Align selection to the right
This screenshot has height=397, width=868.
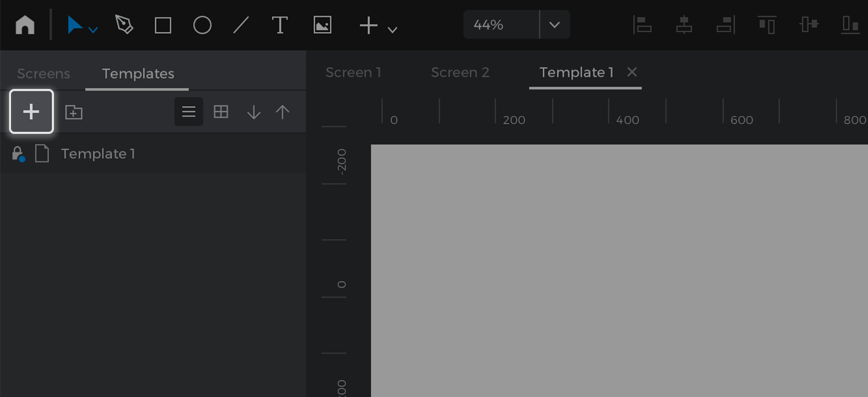726,24
